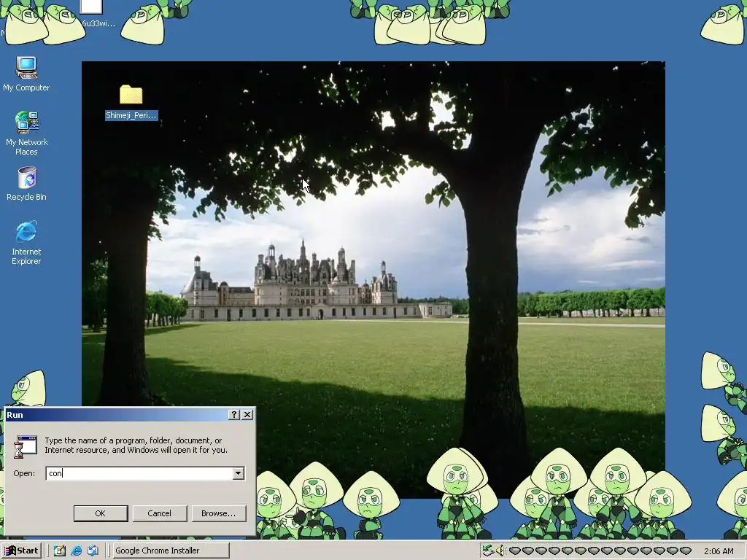Expand the Open field history dropdown arrow

pyautogui.click(x=239, y=473)
